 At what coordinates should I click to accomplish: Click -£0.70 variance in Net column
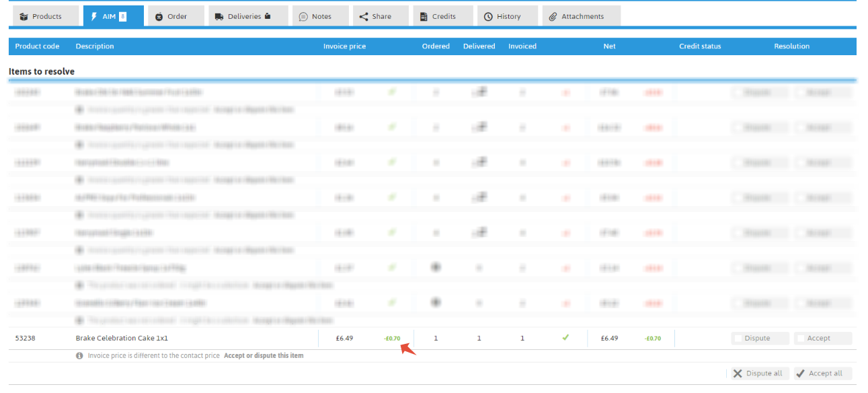point(652,338)
